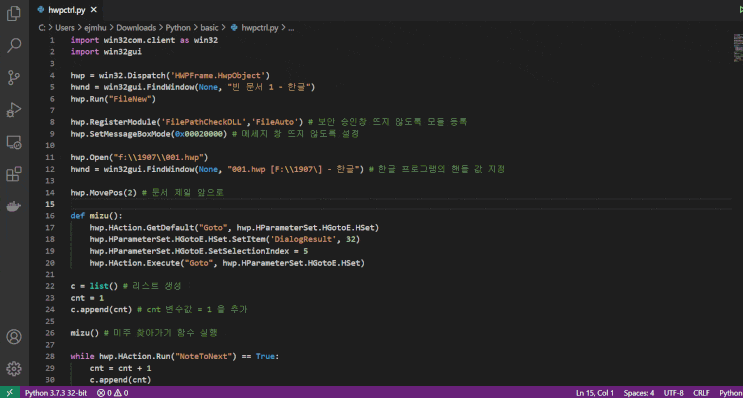Click Ln 15, Col 1 status item
The image size is (743, 398).
[595, 393]
